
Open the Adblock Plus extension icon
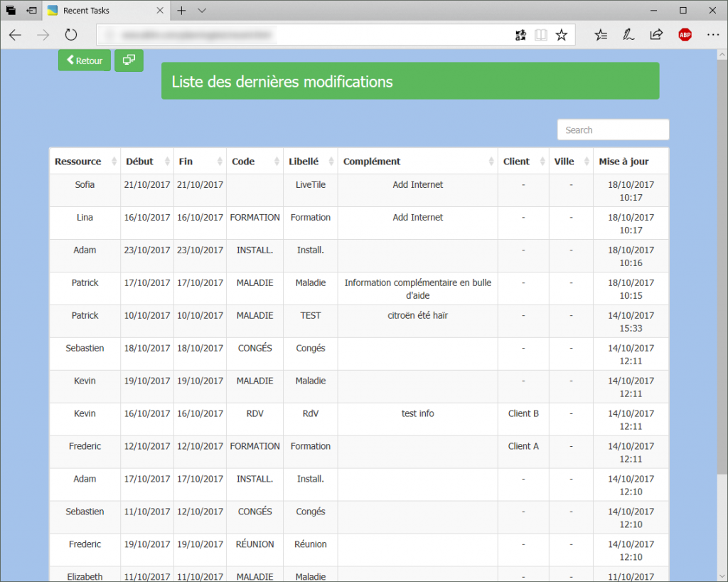click(685, 34)
